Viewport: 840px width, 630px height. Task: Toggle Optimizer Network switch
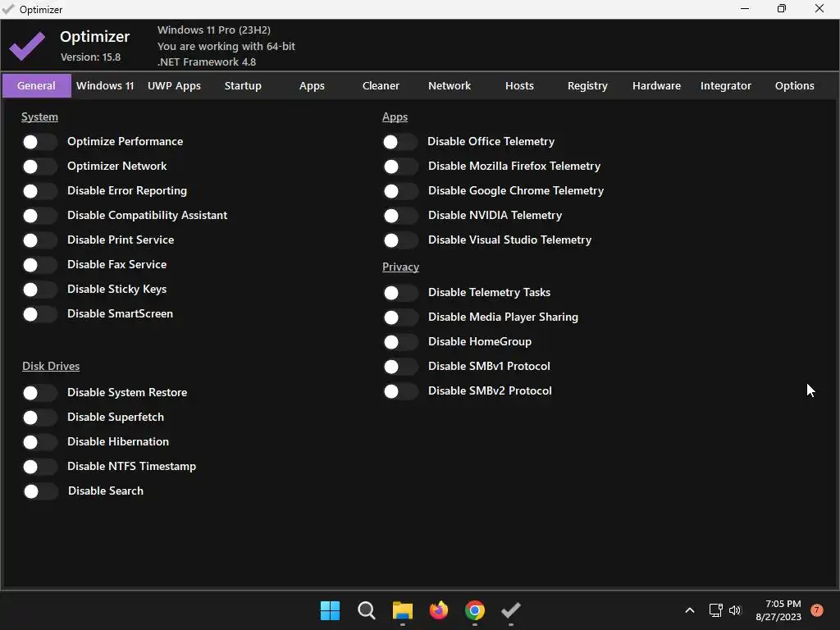(x=39, y=166)
